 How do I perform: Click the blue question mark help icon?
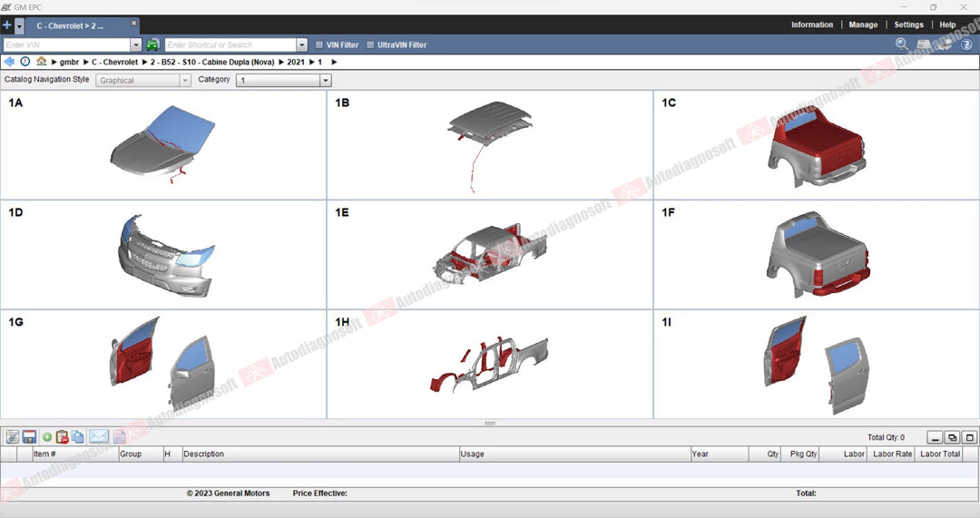point(966,44)
